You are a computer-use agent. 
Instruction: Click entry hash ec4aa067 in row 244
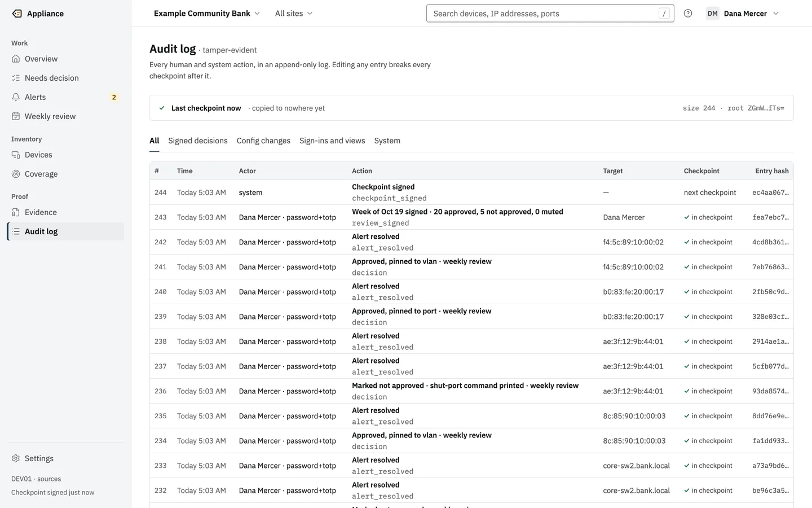(x=770, y=192)
